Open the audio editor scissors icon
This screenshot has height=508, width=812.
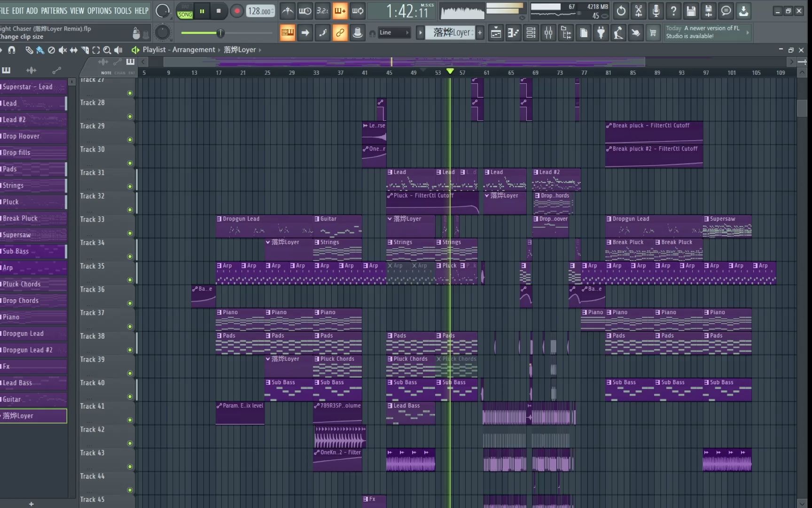pyautogui.click(x=639, y=11)
